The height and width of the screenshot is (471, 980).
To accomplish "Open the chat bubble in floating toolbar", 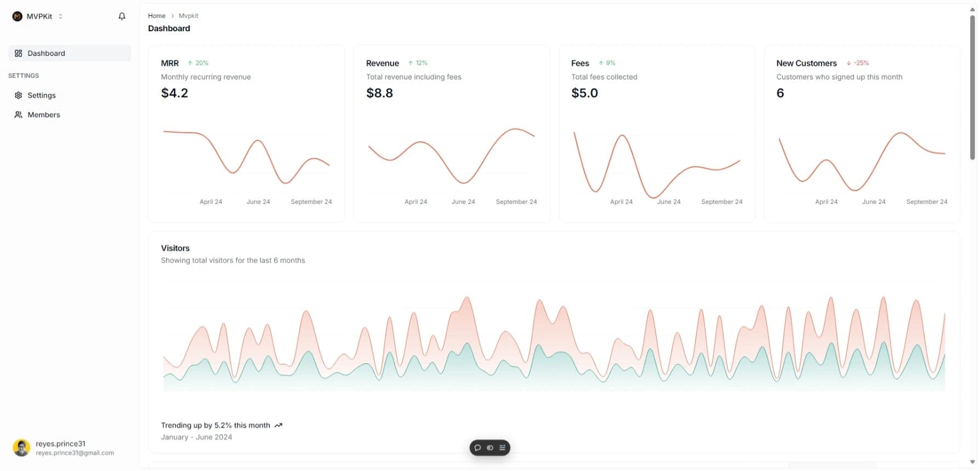I will point(477,448).
